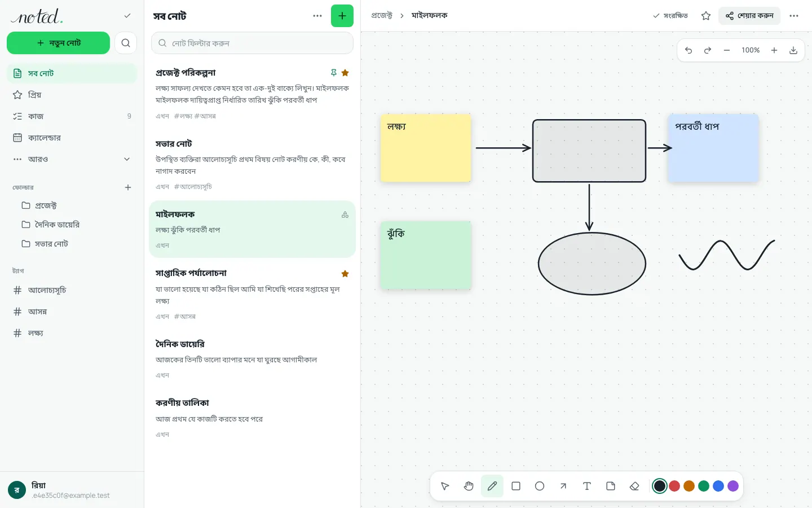
Task: Click the শেয়ার করুন button
Action: [x=749, y=16]
